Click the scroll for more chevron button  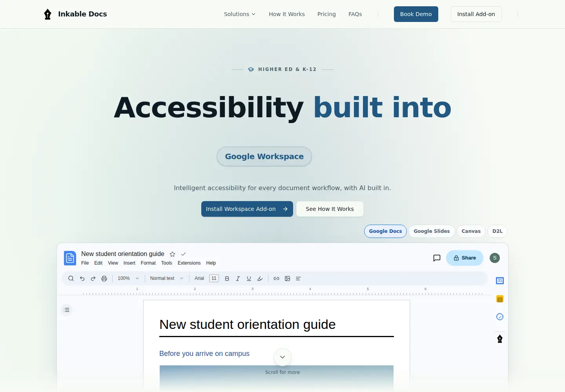(282, 357)
